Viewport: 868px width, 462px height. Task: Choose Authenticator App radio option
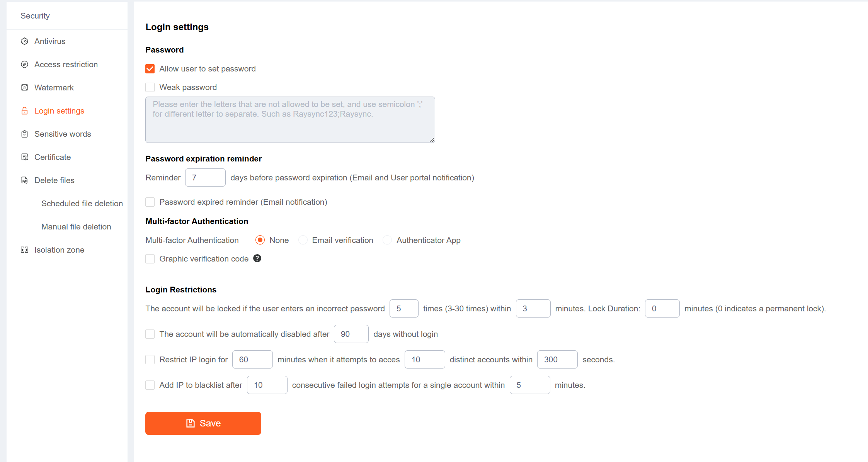(387, 240)
